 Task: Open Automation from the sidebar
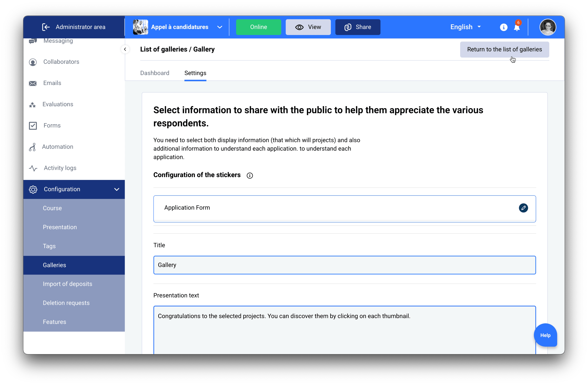(x=57, y=147)
